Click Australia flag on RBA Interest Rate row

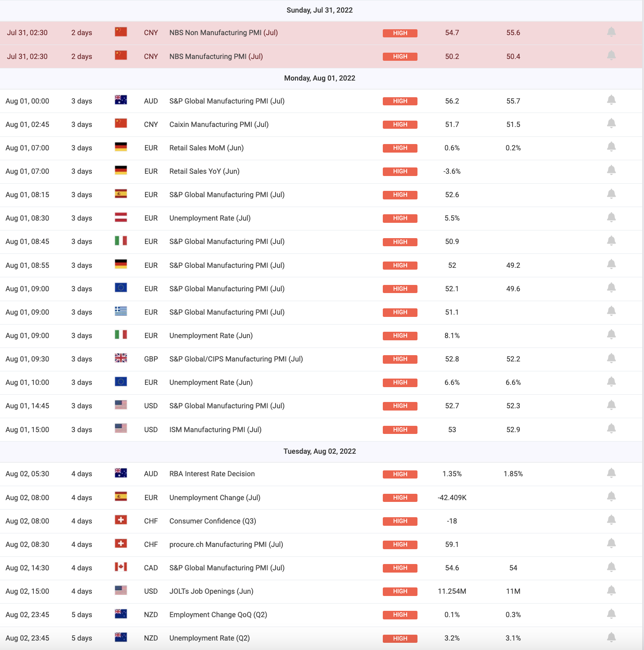coord(121,473)
